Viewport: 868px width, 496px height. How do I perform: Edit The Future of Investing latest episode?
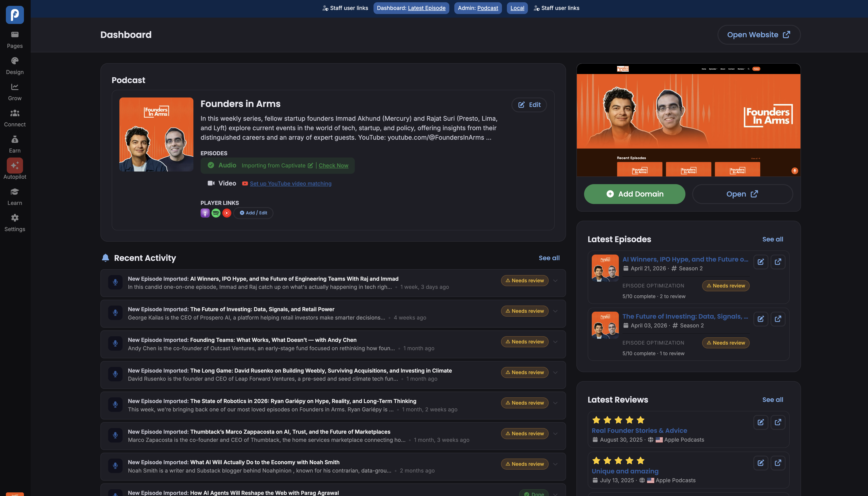coord(761,319)
